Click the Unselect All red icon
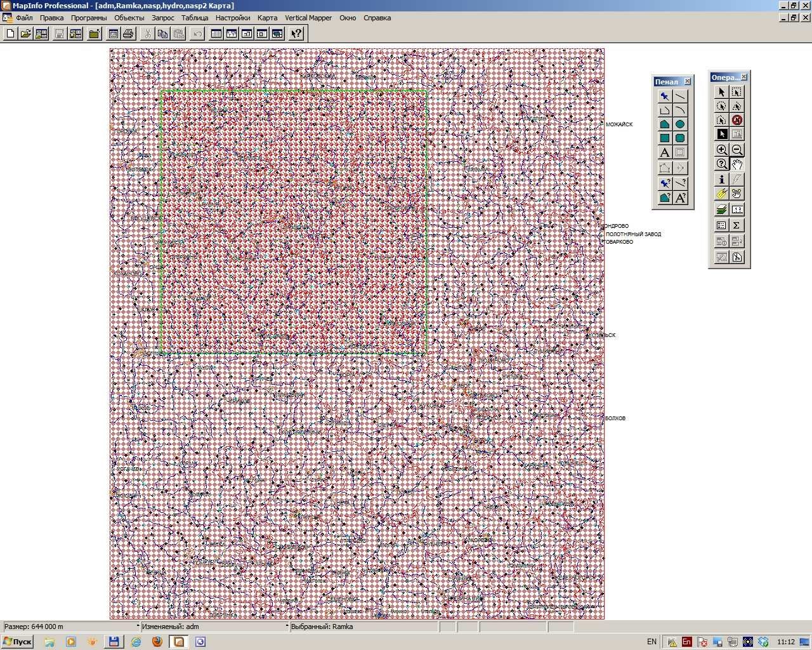 [737, 120]
